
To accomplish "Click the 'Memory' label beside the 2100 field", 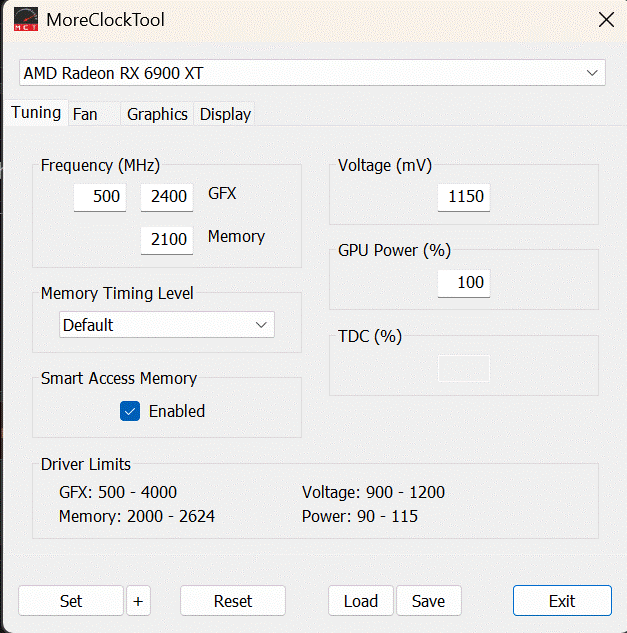I will (x=236, y=237).
